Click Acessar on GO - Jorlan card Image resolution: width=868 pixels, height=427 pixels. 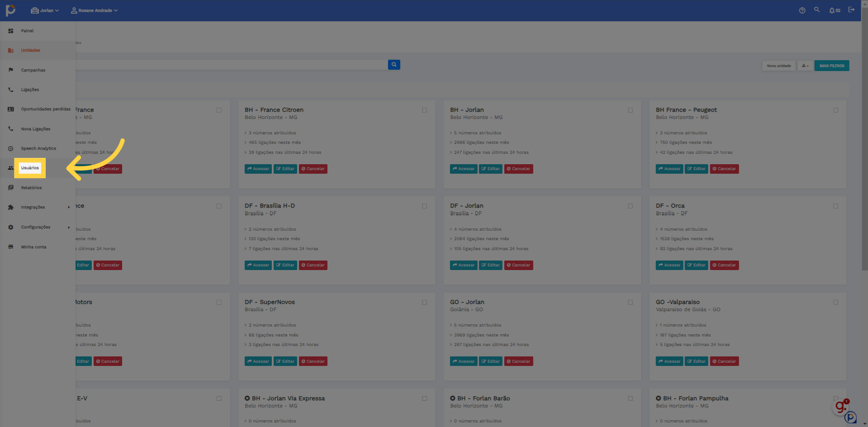click(464, 361)
